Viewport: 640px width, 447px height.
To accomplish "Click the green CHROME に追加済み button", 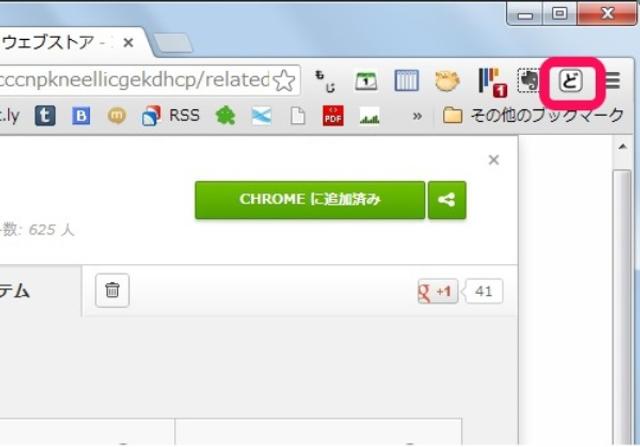I will tap(310, 200).
